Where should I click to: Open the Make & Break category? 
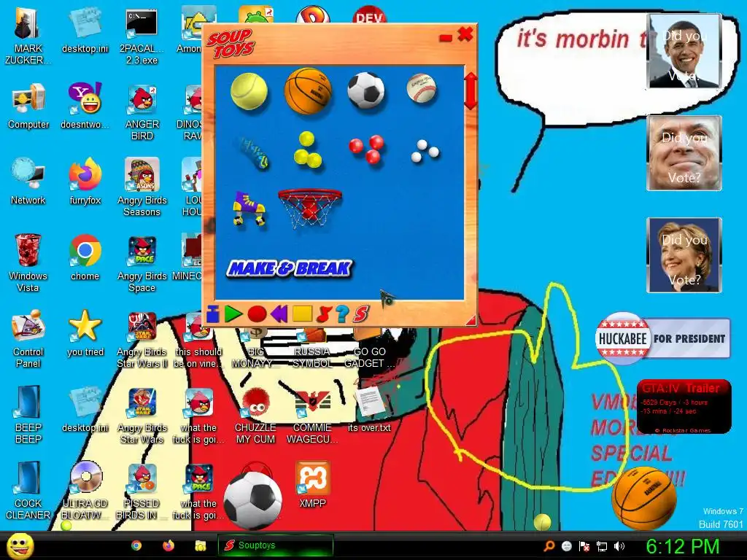(290, 268)
